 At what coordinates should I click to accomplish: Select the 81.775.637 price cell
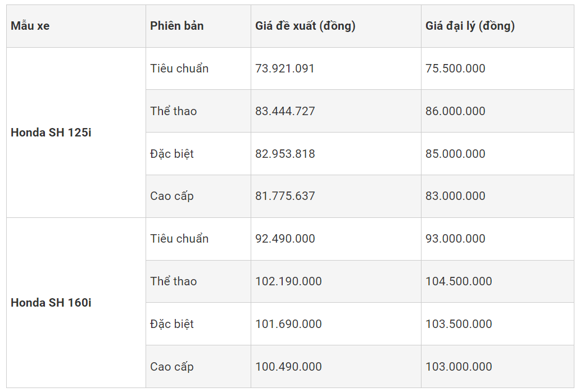point(285,196)
